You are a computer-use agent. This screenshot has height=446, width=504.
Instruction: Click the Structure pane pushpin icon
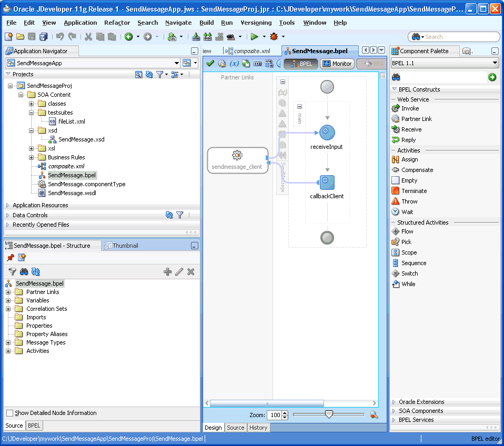[x=11, y=257]
